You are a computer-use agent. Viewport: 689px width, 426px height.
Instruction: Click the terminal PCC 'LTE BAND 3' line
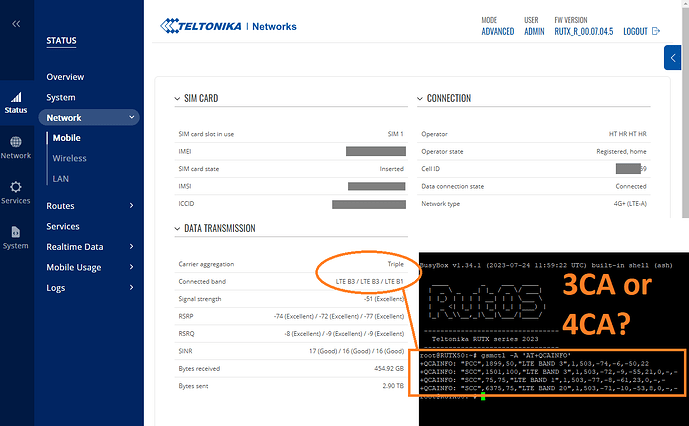click(x=534, y=364)
